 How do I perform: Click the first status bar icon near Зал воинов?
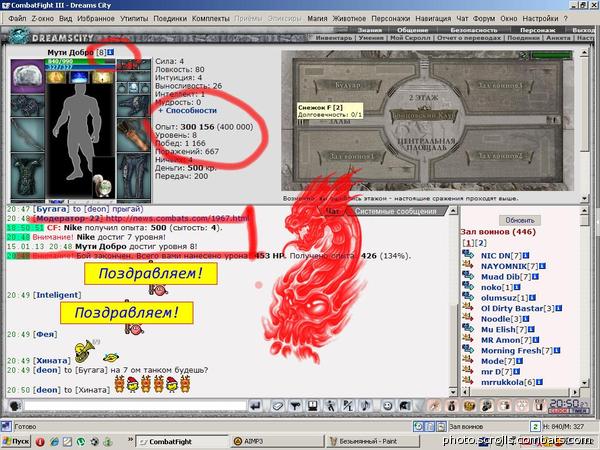point(418,426)
